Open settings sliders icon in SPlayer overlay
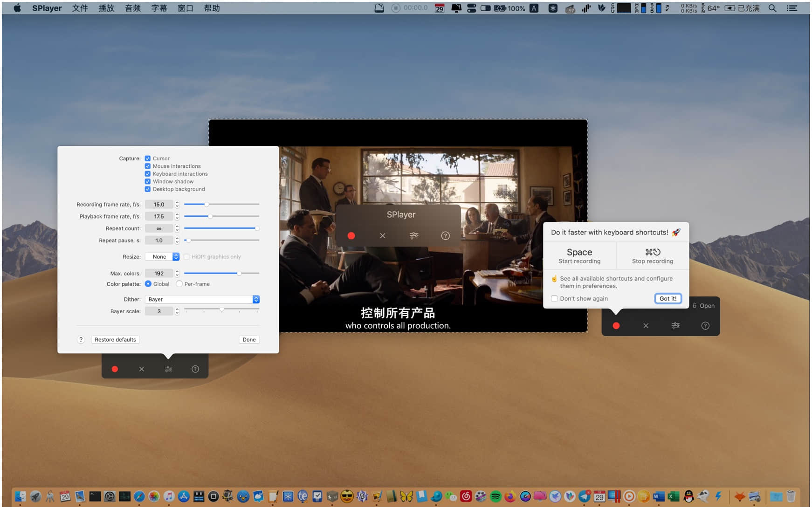812x509 pixels. pyautogui.click(x=414, y=236)
